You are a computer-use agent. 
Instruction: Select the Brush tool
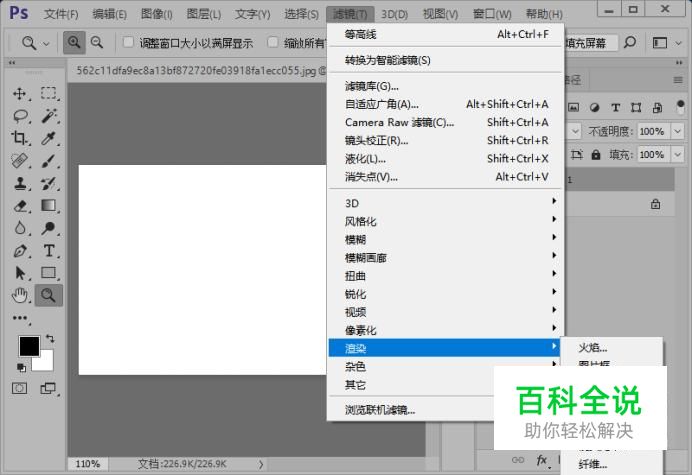(x=48, y=161)
